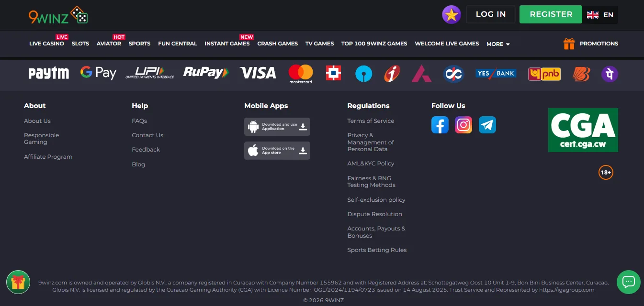Viewport: 644px width, 306px height.
Task: Go to the Slots section
Action: click(80, 44)
